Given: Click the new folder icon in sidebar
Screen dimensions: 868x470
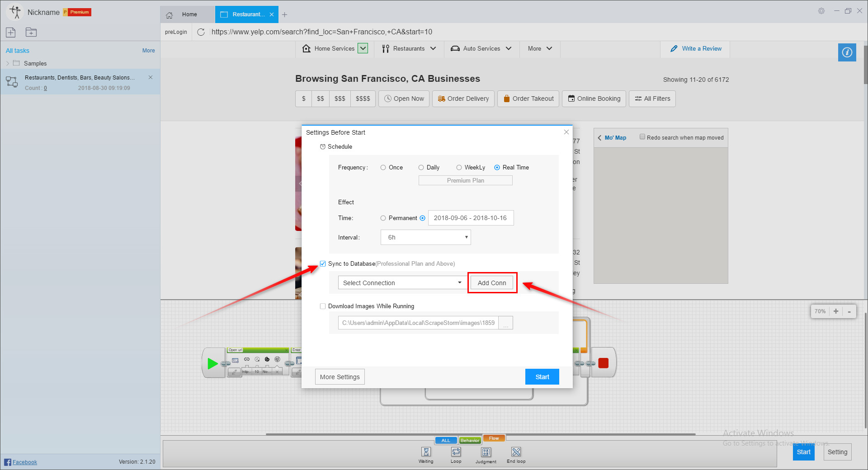Looking at the screenshot, I should (31, 32).
